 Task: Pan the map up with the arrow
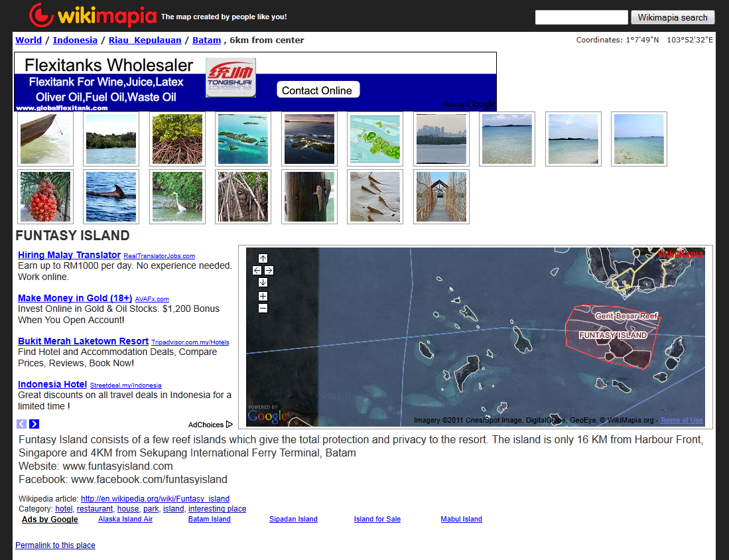(263, 258)
